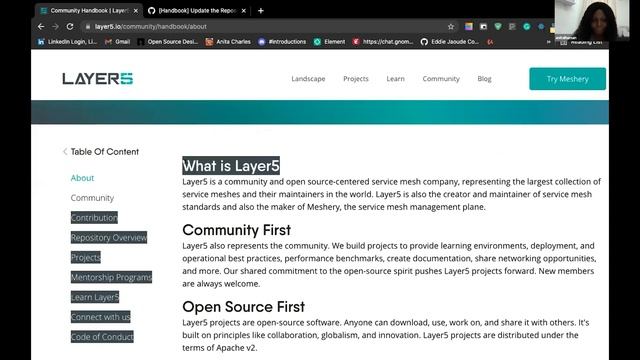This screenshot has width=640, height=360.
Task: Close the GitHub Handbook Update tab
Action: tap(243, 11)
